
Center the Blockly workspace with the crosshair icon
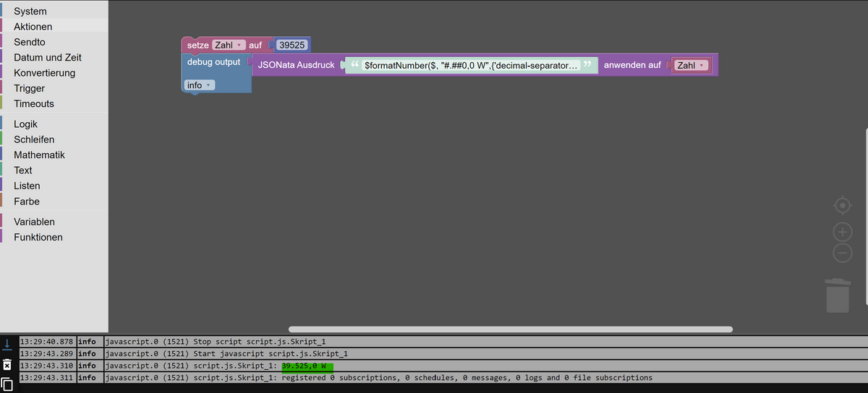click(843, 206)
